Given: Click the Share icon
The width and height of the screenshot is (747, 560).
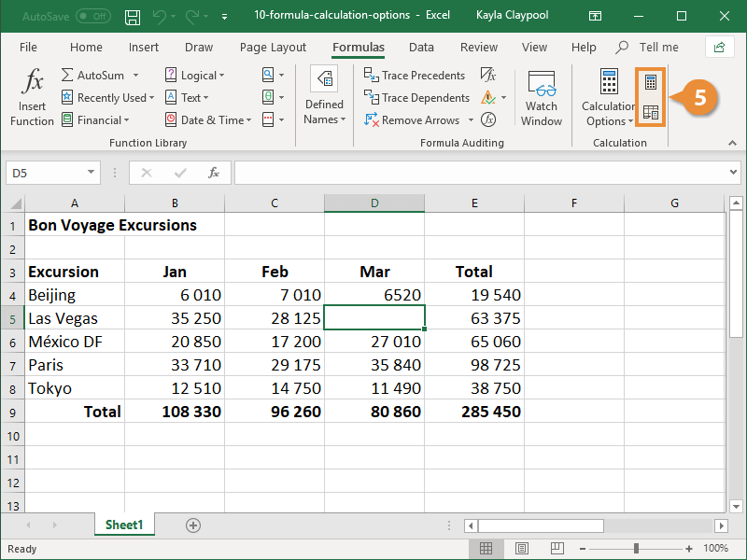Looking at the screenshot, I should 719,48.
